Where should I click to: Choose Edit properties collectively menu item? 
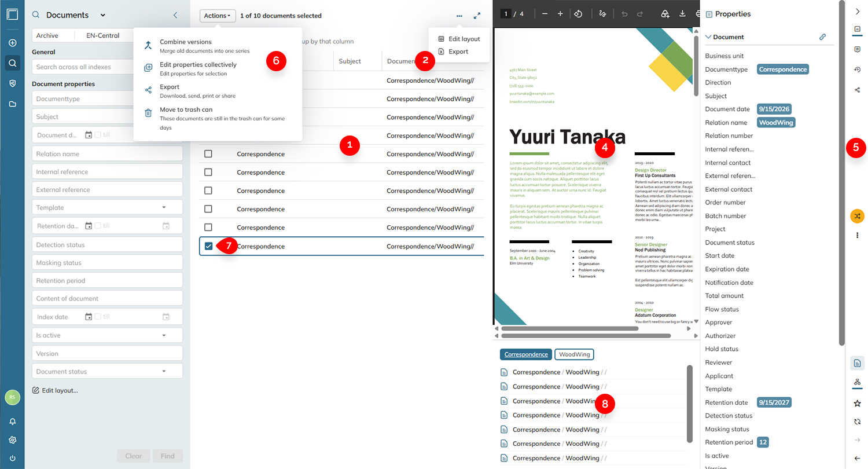pyautogui.click(x=218, y=68)
